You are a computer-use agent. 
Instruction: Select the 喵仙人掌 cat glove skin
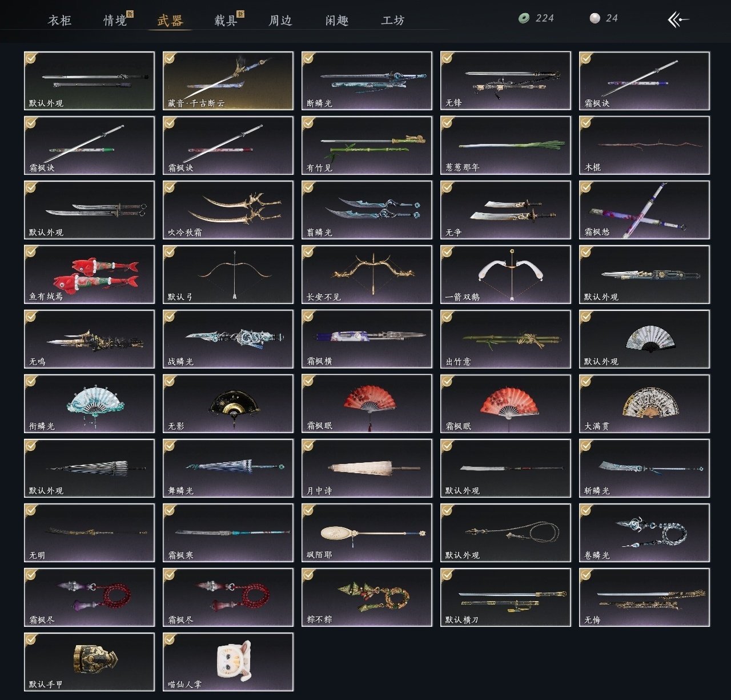[228, 662]
